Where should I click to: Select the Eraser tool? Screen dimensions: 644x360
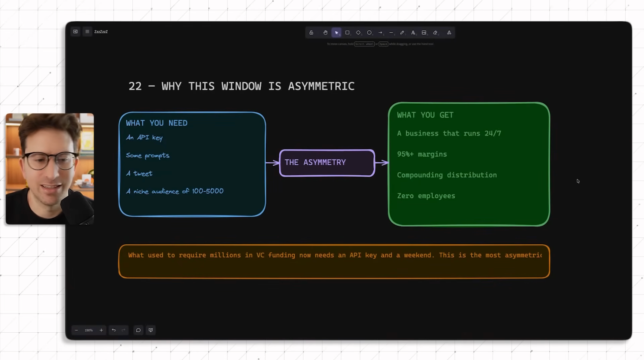[x=435, y=33]
